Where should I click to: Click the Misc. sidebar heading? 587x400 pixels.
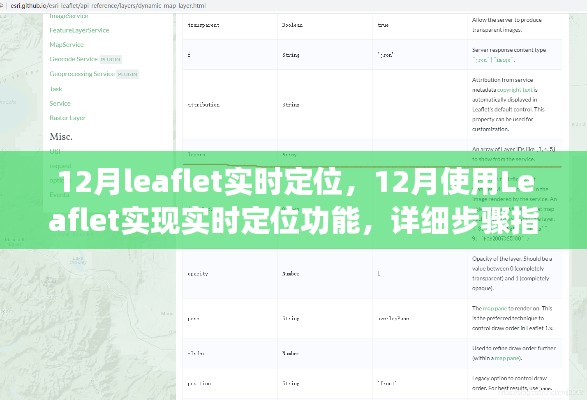(61, 137)
